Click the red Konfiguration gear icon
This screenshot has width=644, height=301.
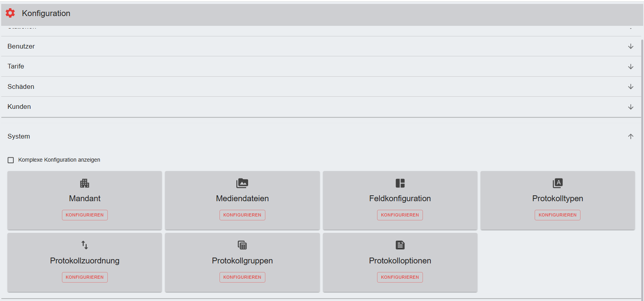pyautogui.click(x=10, y=13)
